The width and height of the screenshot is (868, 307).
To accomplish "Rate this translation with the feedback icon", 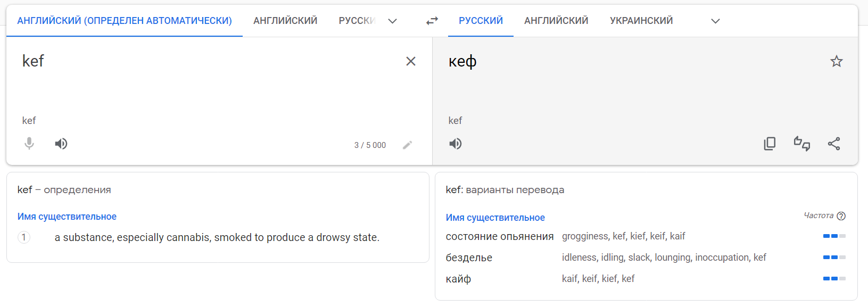I will [801, 144].
